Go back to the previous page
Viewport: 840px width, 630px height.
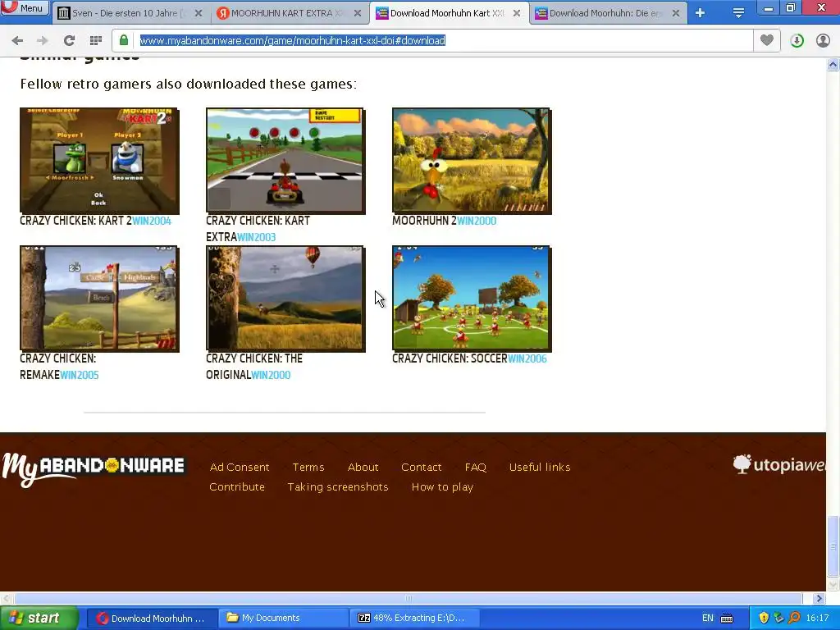point(17,41)
